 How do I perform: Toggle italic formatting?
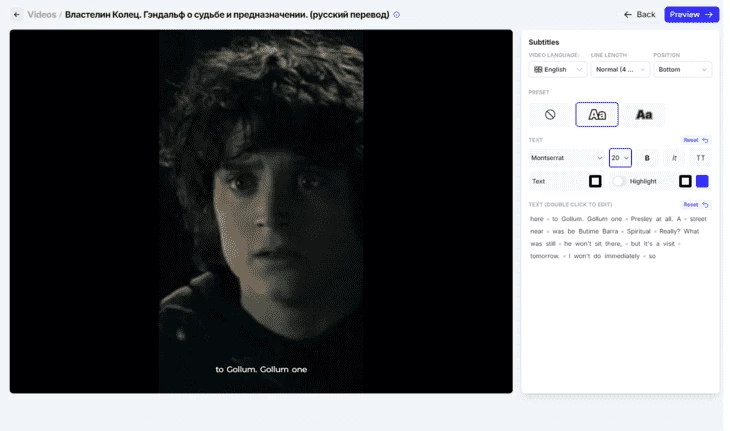(674, 158)
